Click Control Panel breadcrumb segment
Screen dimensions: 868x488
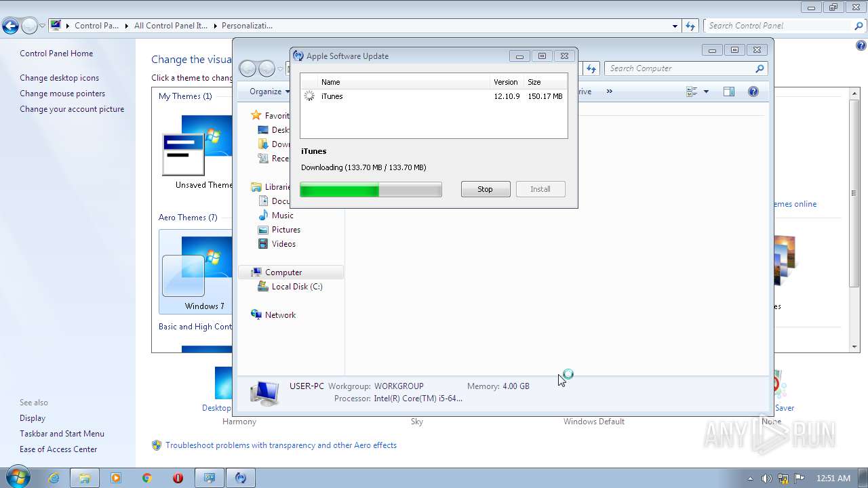[x=96, y=26]
